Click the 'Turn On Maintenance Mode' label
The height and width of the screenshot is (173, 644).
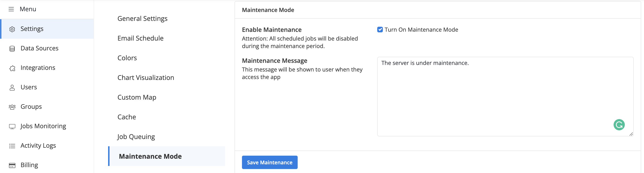421,30
